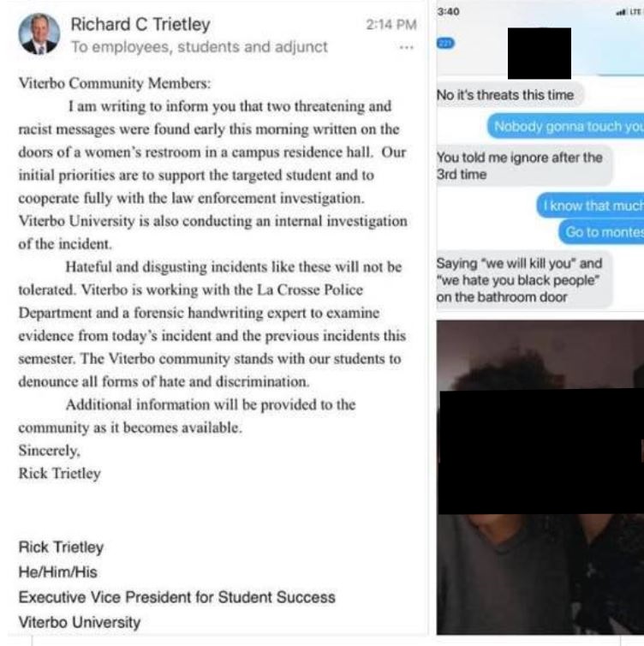Tap the 'I know that much' bubble
This screenshot has width=644, height=646.
tap(590, 205)
